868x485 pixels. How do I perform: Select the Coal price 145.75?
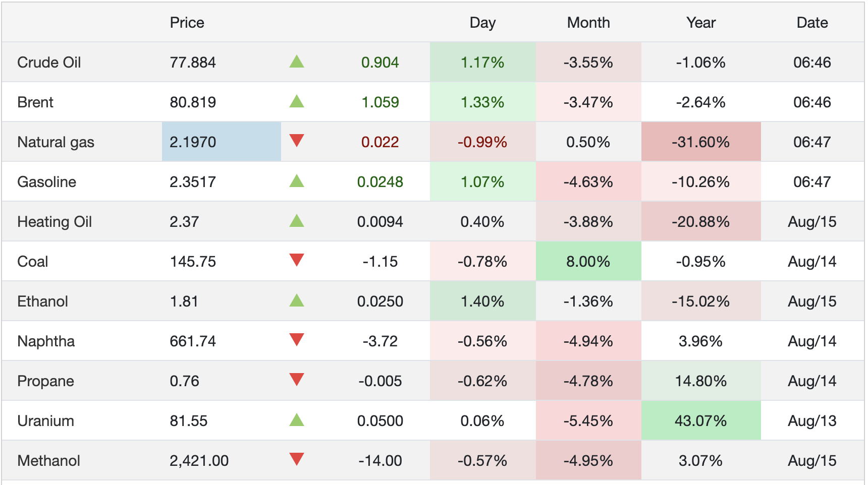(x=193, y=262)
